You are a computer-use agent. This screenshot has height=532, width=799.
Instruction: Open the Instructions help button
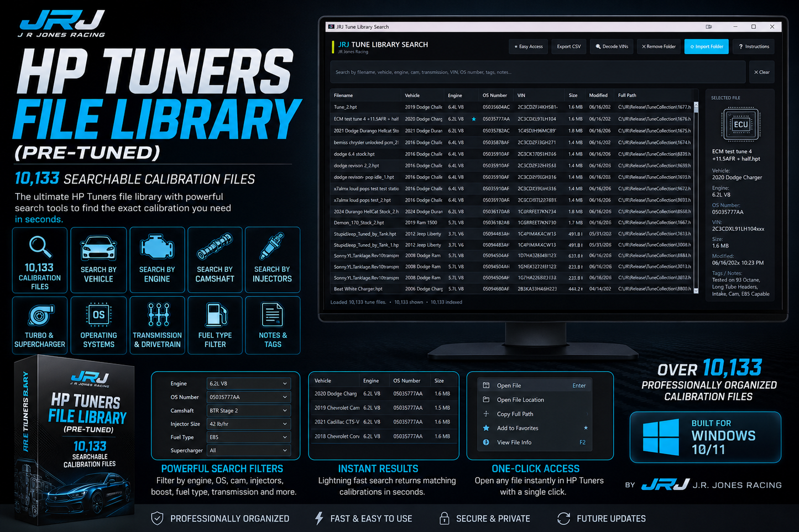[x=754, y=46]
